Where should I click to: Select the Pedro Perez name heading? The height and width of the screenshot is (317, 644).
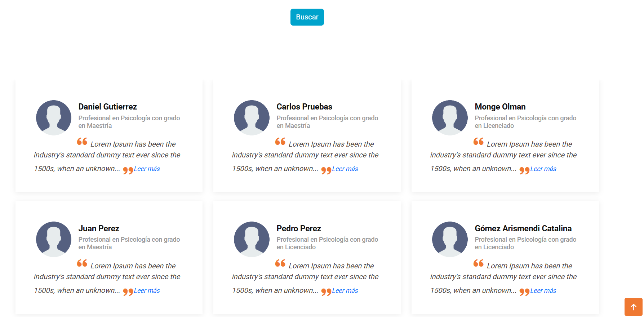(x=299, y=228)
